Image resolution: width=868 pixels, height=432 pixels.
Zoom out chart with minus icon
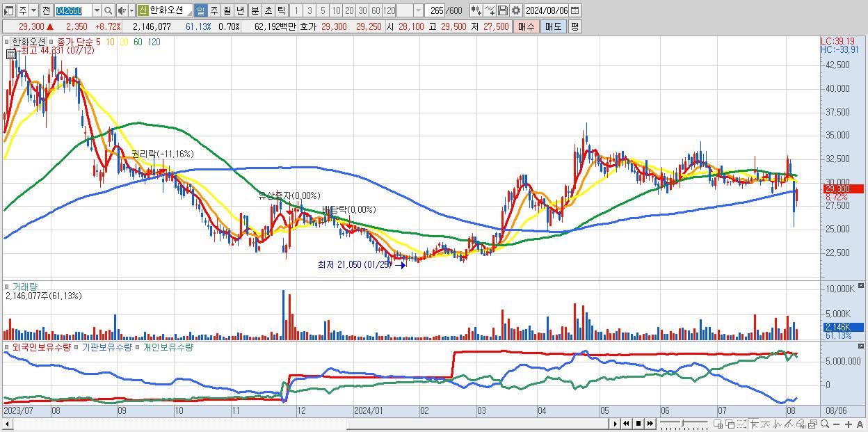[x=836, y=424]
